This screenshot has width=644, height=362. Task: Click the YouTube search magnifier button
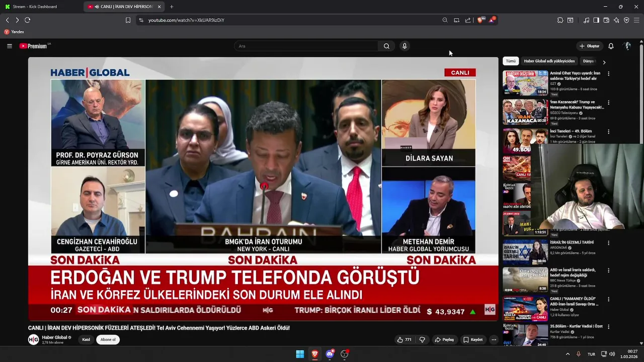coord(386,46)
